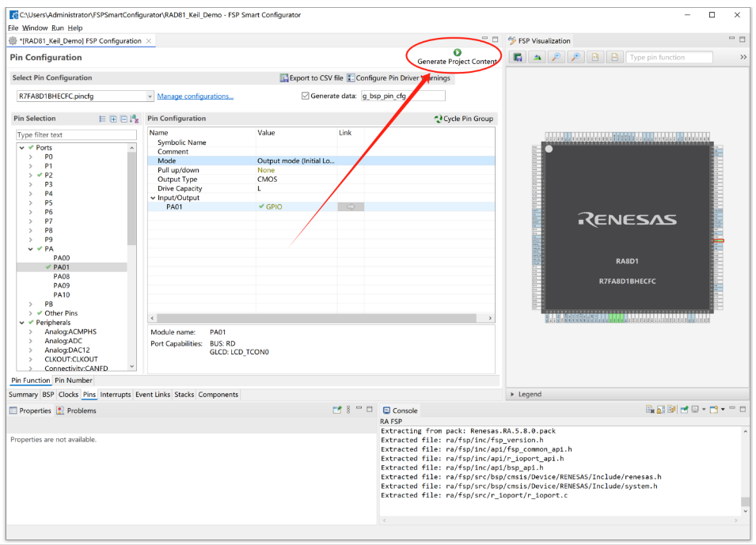
Task: Open Configure Pin Driver Warnings
Action: (x=398, y=78)
